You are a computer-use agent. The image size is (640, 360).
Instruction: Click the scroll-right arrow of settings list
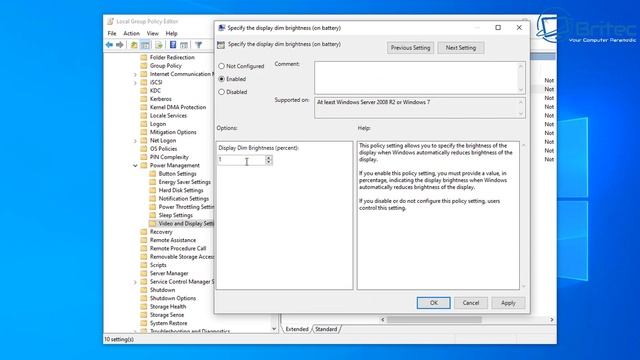point(552,320)
